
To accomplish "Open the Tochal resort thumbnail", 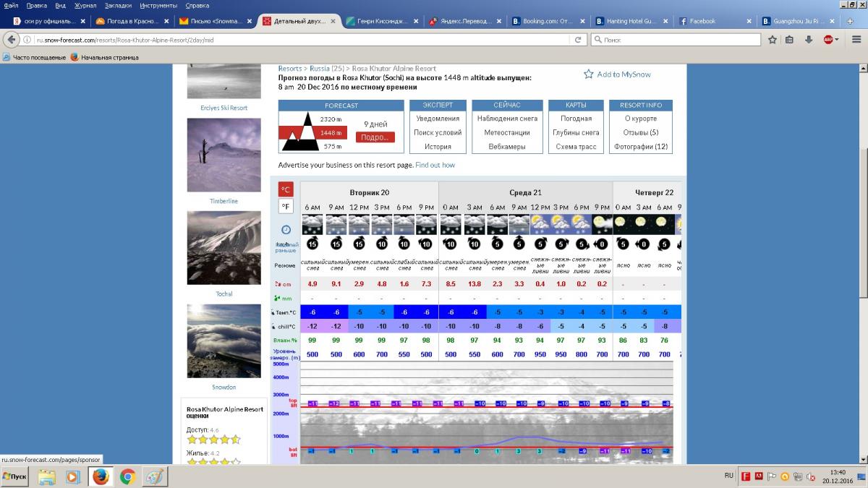I will pos(224,248).
